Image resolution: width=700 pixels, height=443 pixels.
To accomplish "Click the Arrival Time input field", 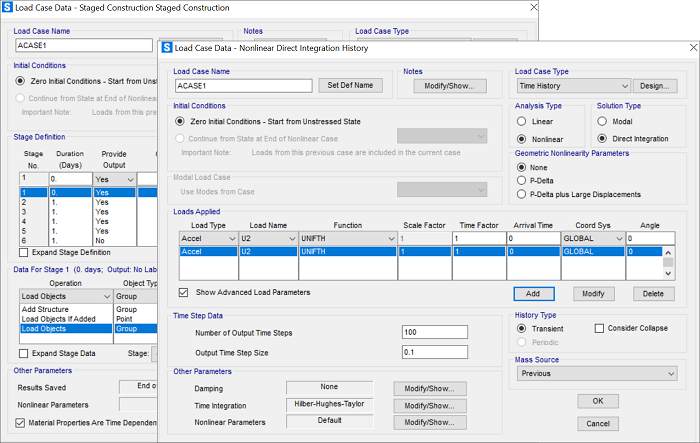I will click(x=533, y=238).
